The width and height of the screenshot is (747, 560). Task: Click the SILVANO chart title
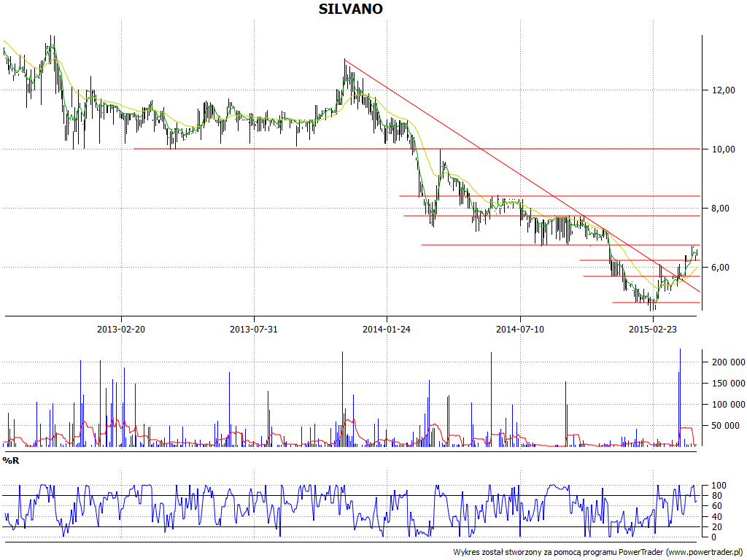tap(351, 9)
